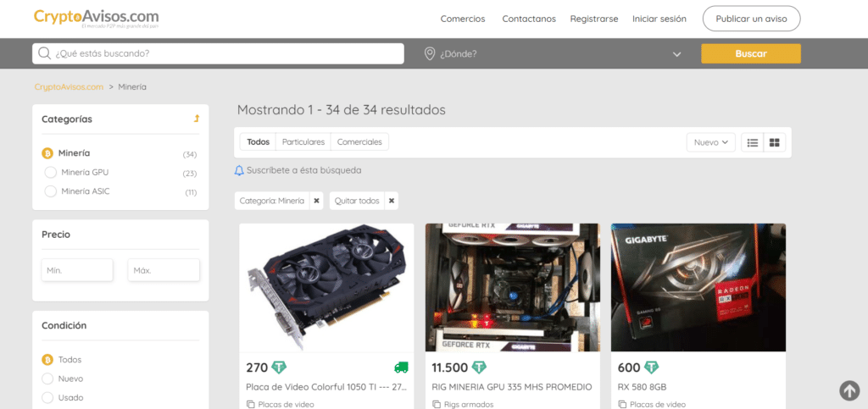Click the Buscar button
The width and height of the screenshot is (868, 409).
click(751, 53)
